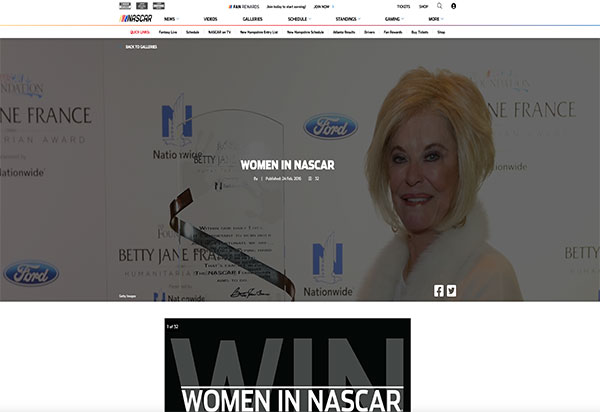
Task: Expand the More dropdown menu
Action: [x=436, y=19]
